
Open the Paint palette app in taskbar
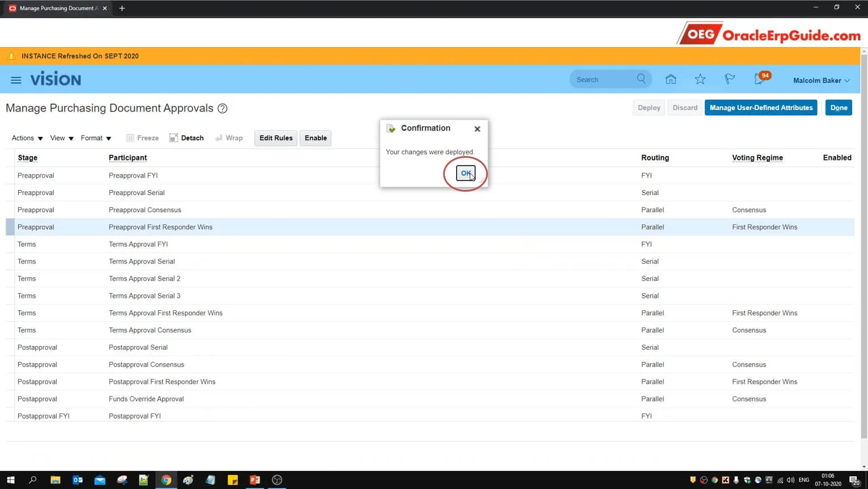(188, 480)
